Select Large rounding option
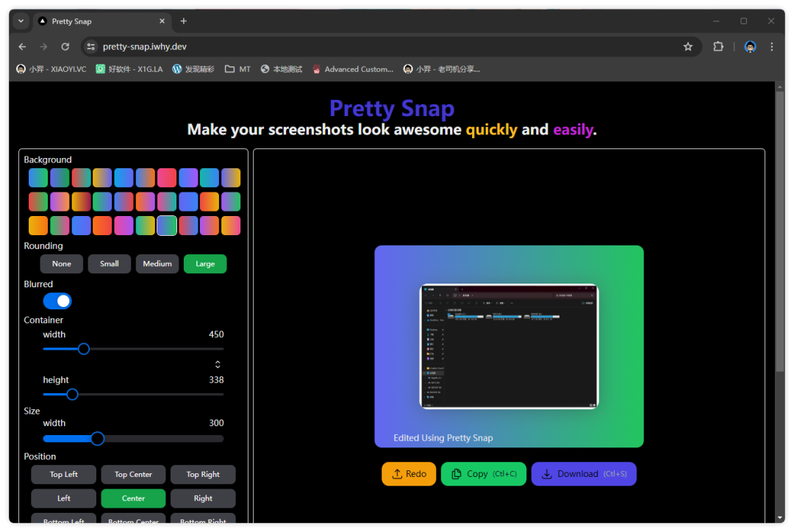This screenshot has height=532, width=794. (x=205, y=264)
